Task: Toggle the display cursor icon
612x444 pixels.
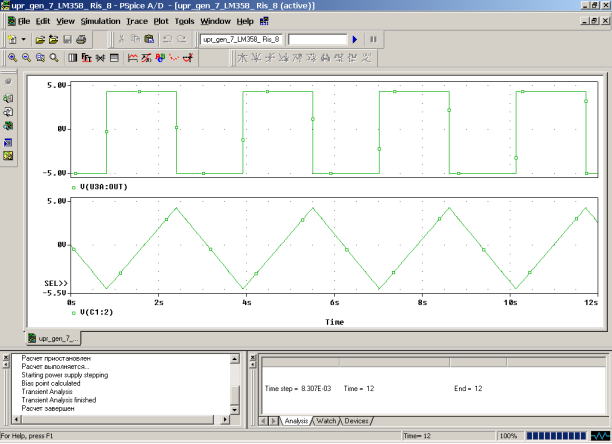Action: point(188,58)
